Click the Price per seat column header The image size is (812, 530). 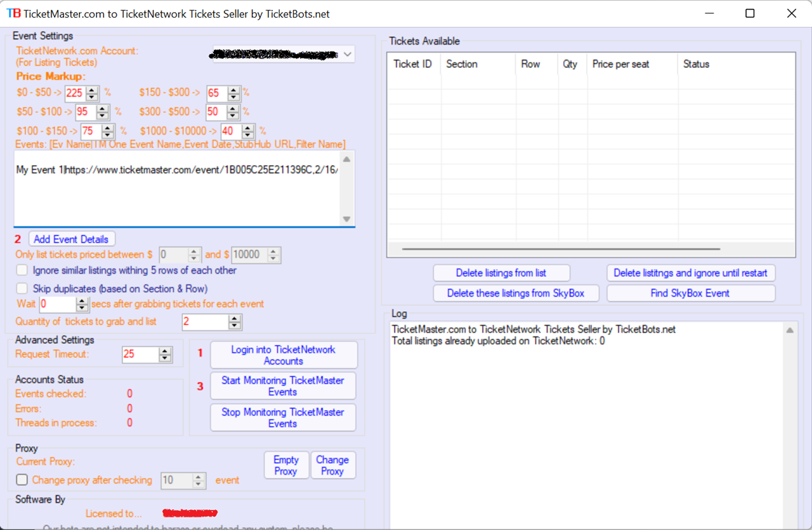[x=632, y=64]
